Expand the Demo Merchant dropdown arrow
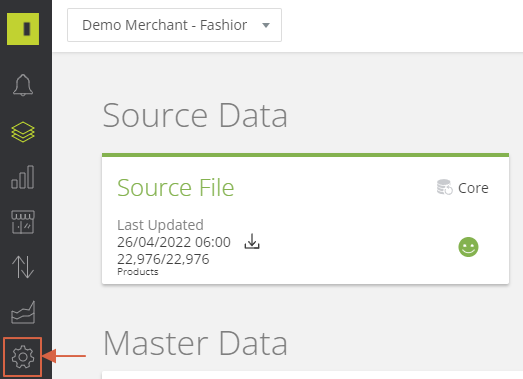Image resolution: width=523 pixels, height=379 pixels. click(266, 25)
